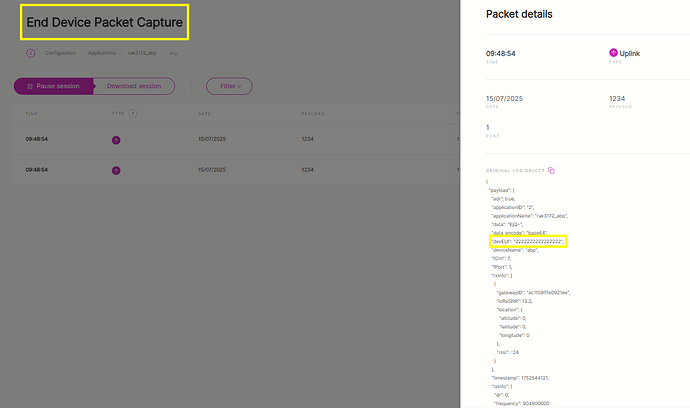The width and height of the screenshot is (690, 408).
Task: Click the Uplink type icon in Packet details
Action: click(613, 52)
